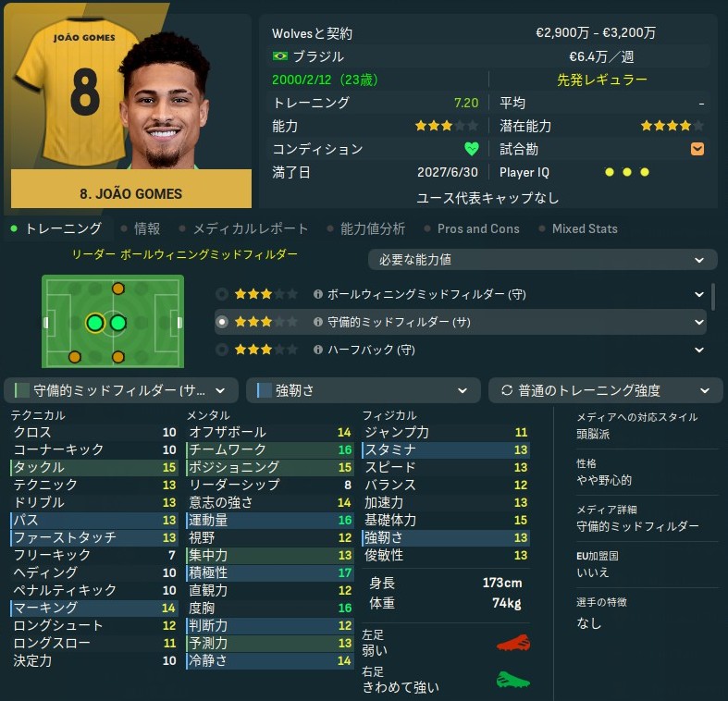Viewport: 728px width, 701px height.
Task: Click highlighted central midfield position on pitch
Action: [95, 323]
